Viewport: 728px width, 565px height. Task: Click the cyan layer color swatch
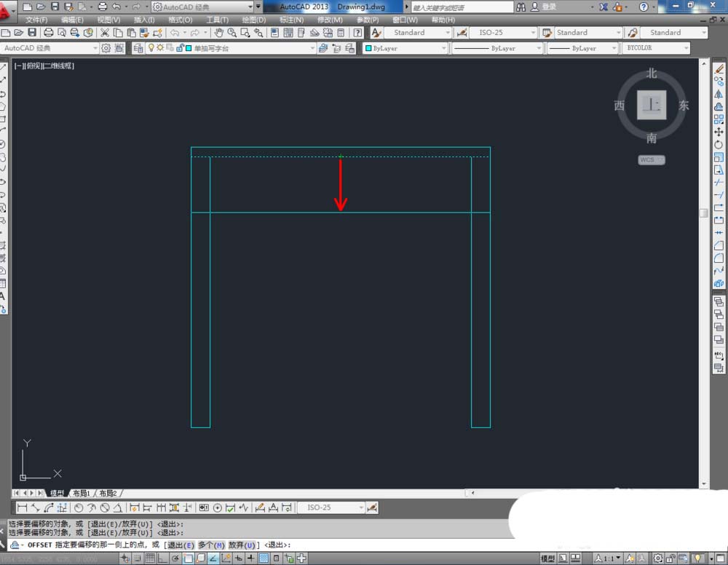coord(189,48)
